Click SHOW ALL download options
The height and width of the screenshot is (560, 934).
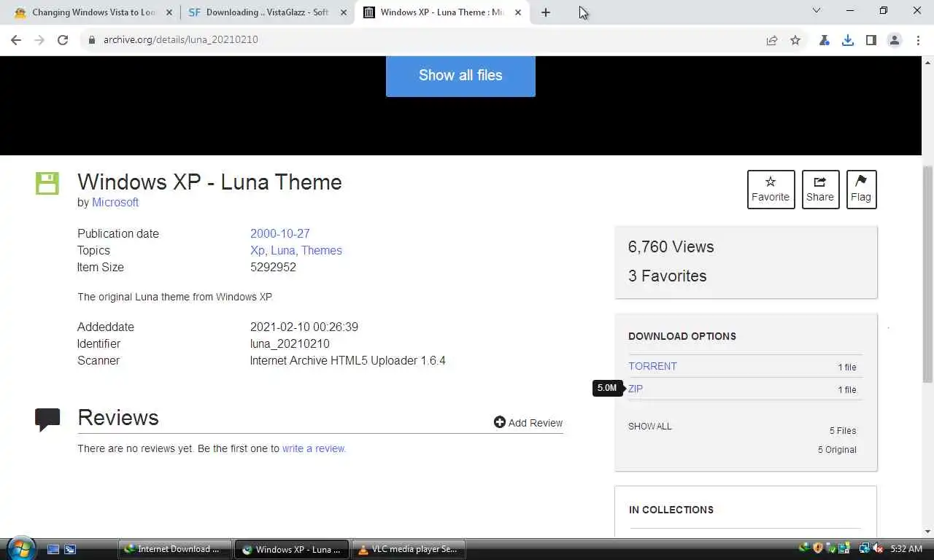point(649,427)
